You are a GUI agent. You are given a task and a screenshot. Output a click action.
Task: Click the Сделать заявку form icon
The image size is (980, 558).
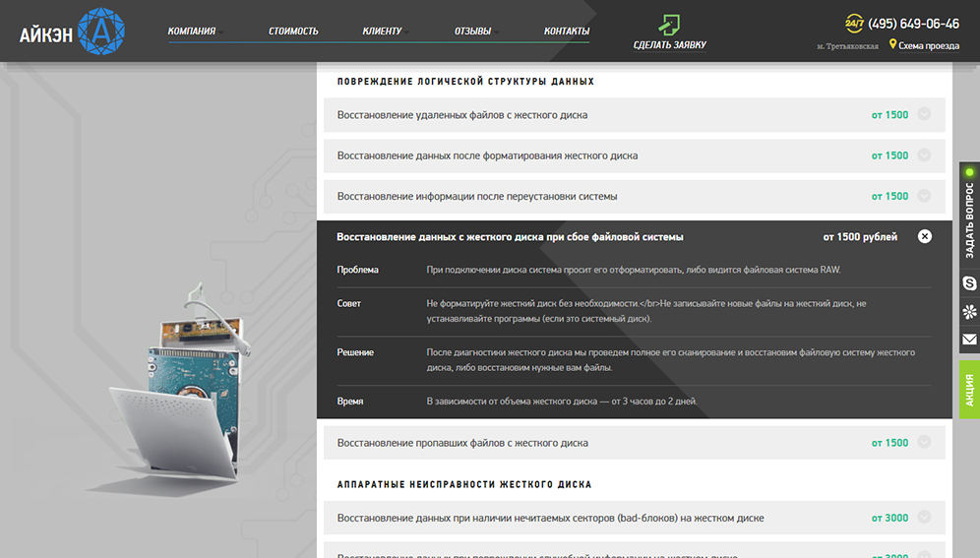tap(669, 24)
